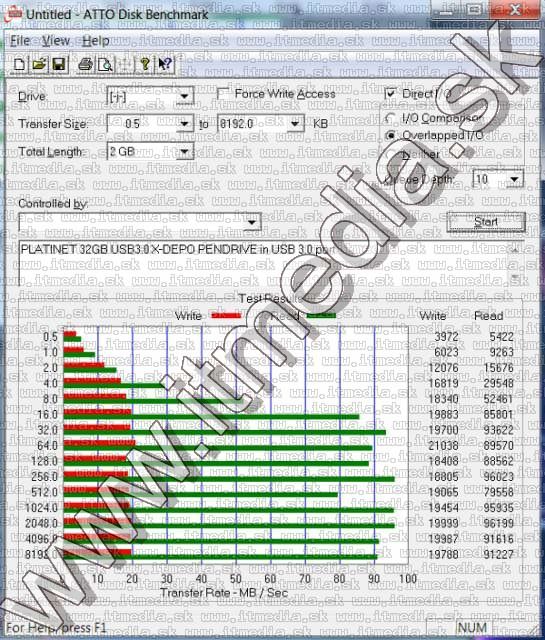Click the Read value 85801
Screen dimensions: 545x640
click(498, 415)
